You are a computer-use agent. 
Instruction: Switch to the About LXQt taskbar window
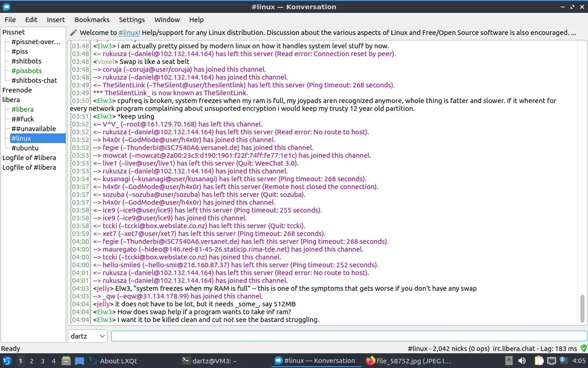pyautogui.click(x=132, y=361)
